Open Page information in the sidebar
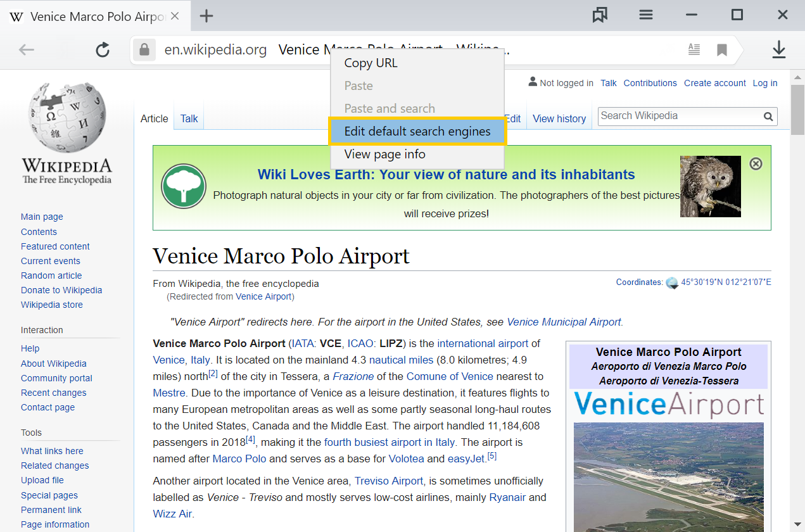 click(x=55, y=524)
